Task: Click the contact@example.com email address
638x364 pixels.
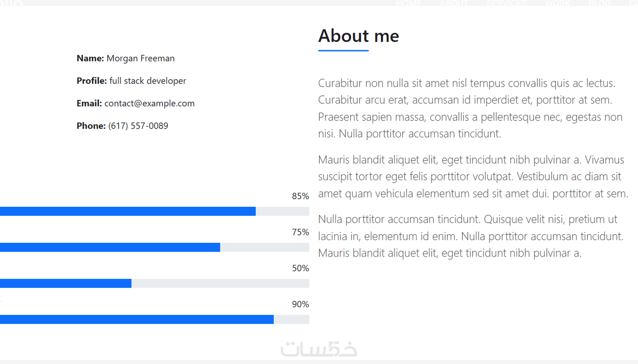Action: pos(149,104)
